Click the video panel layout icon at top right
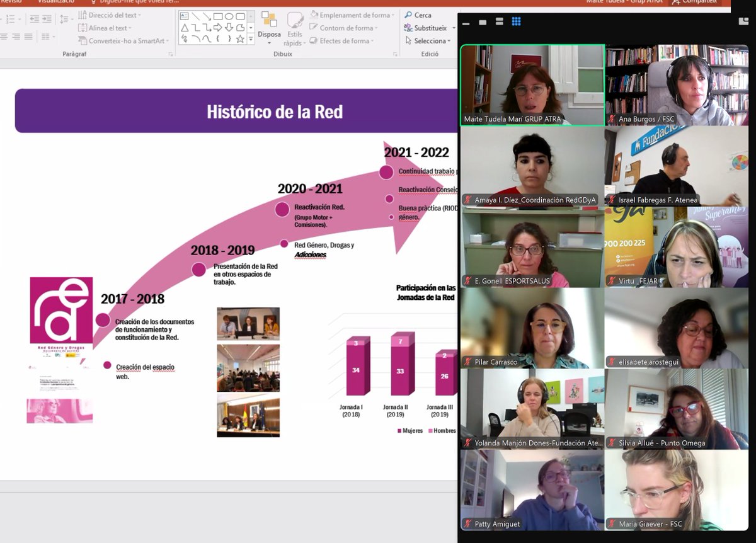 (x=743, y=21)
